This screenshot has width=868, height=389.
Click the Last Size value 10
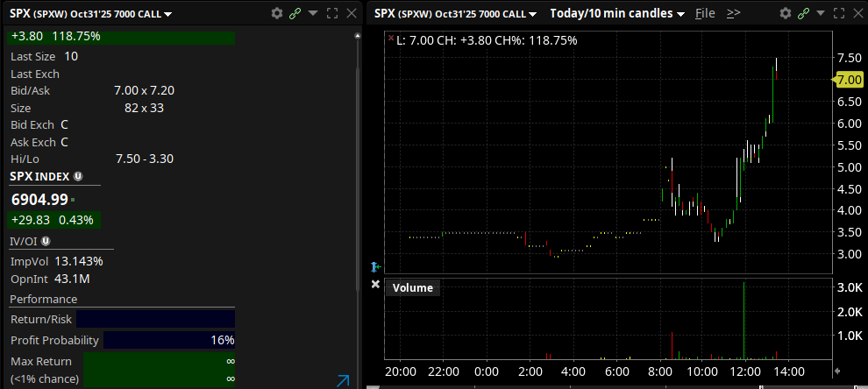pyautogui.click(x=71, y=56)
